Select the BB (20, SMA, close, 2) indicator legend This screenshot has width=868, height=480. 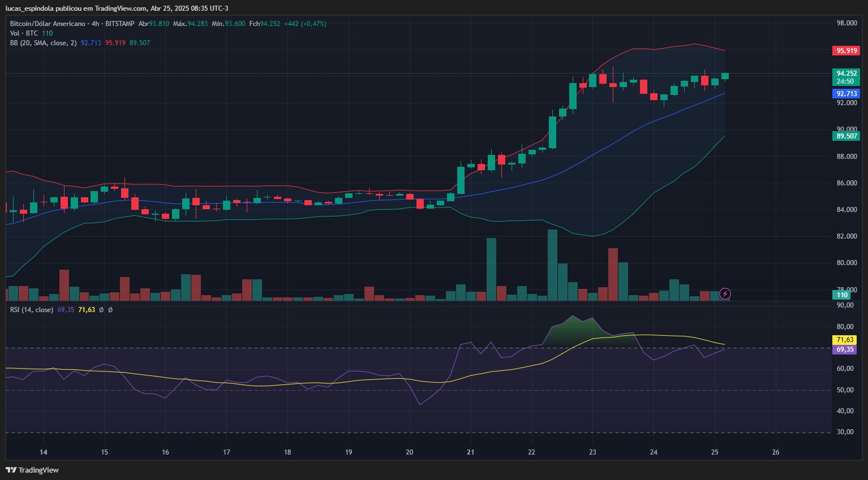tap(44, 43)
